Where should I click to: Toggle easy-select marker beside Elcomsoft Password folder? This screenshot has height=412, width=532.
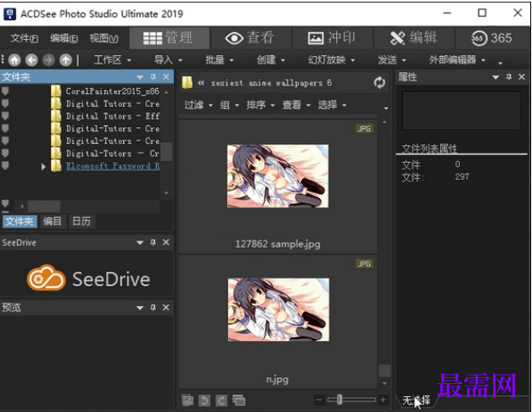pyautogui.click(x=5, y=165)
